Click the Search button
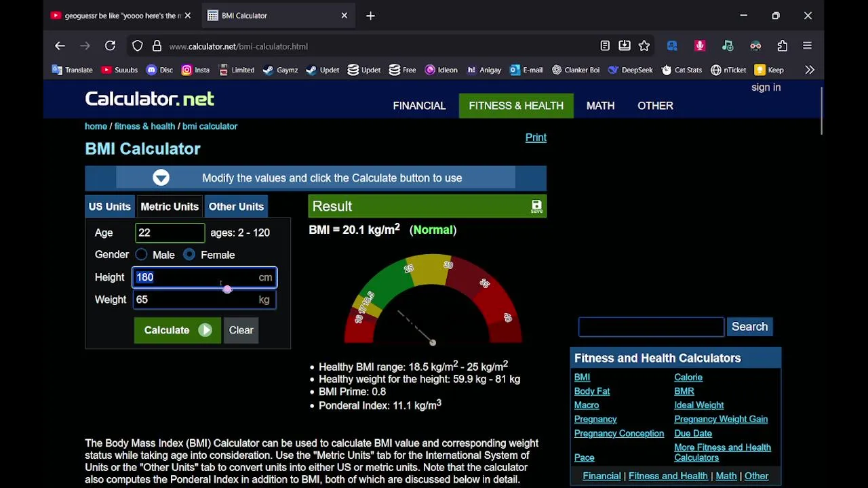The image size is (868, 488). click(749, 327)
